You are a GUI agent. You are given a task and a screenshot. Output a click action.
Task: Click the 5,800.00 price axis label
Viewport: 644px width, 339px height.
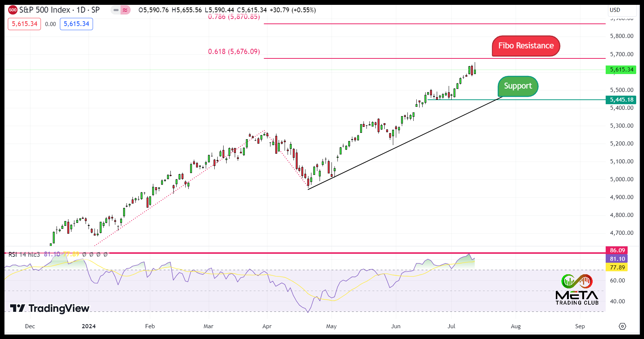coord(622,36)
